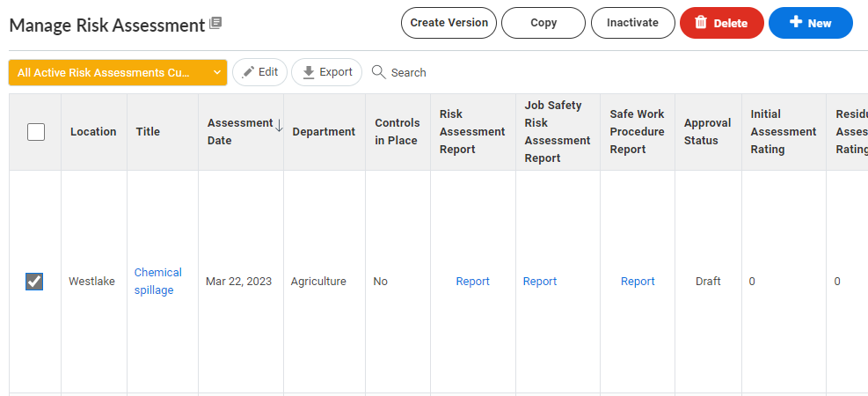Click the page info icon beside Manage Risk Assessment
This screenshot has height=396, width=868.
(215, 23)
